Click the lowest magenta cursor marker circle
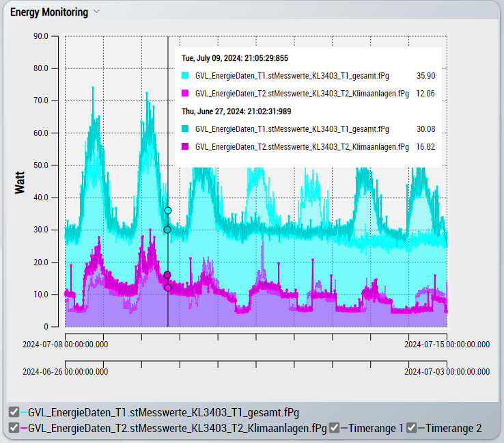Screen dimensions: 504x443 (x=168, y=288)
